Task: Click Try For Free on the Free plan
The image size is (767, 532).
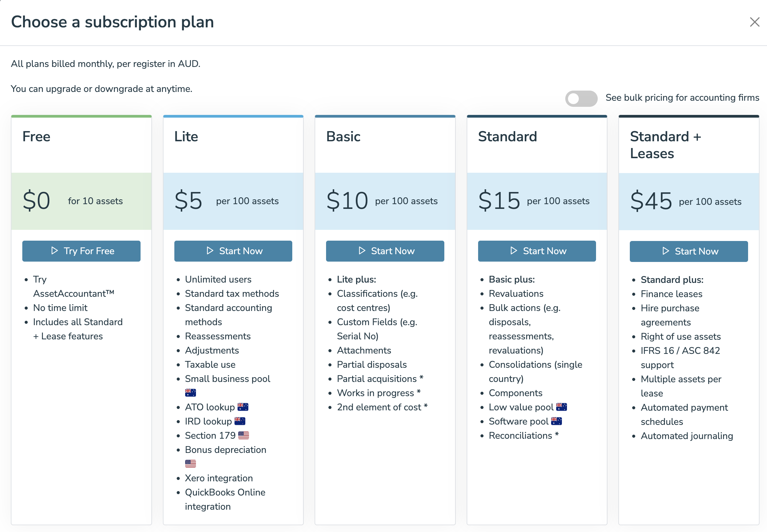Action: [81, 251]
